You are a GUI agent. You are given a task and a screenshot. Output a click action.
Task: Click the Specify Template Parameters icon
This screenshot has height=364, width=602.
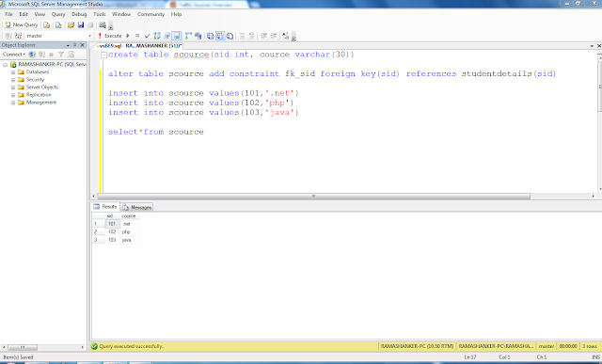tap(285, 36)
